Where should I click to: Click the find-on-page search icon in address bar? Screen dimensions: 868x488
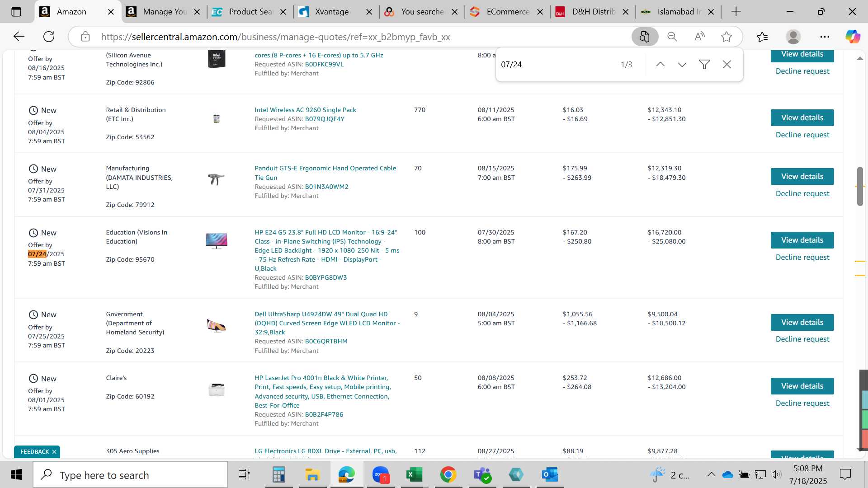click(645, 37)
